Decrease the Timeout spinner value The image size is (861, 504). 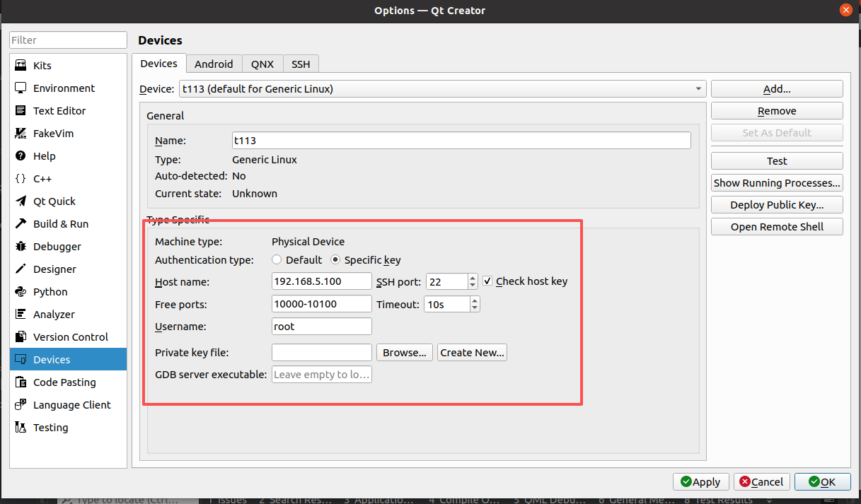coord(474,308)
